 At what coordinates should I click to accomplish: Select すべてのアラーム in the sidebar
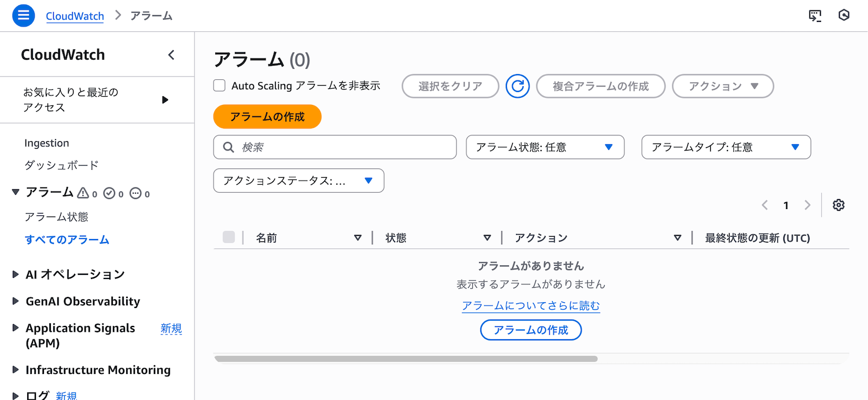click(67, 240)
